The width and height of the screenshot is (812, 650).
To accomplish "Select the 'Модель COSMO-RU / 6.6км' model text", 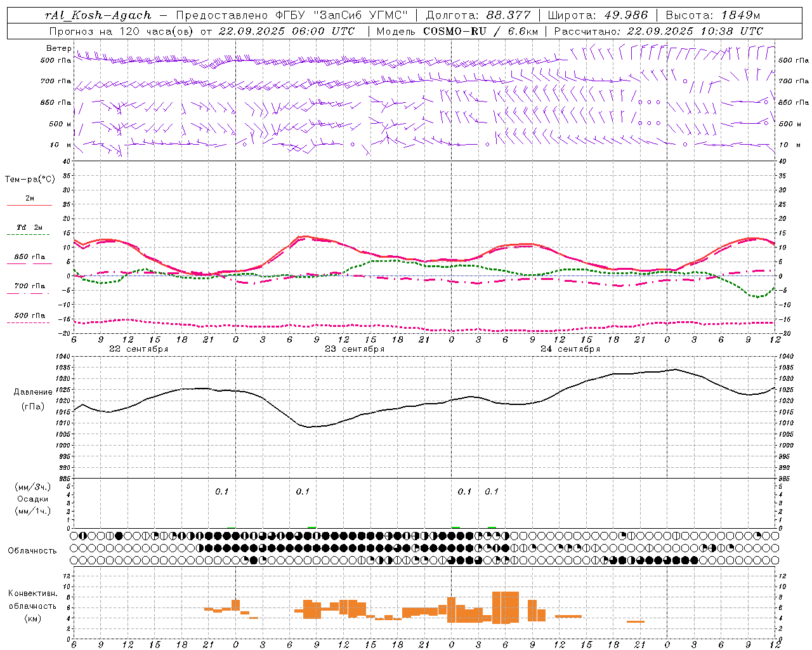I will [x=457, y=31].
